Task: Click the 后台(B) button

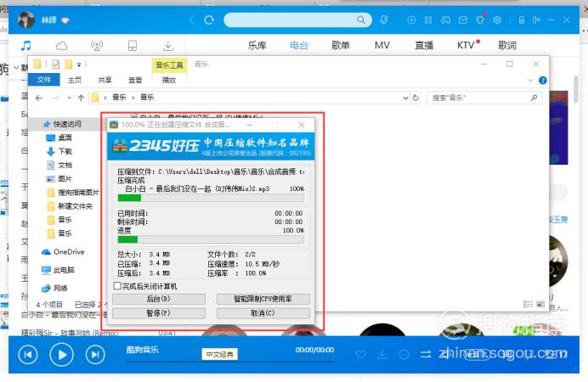Action: click(x=159, y=299)
